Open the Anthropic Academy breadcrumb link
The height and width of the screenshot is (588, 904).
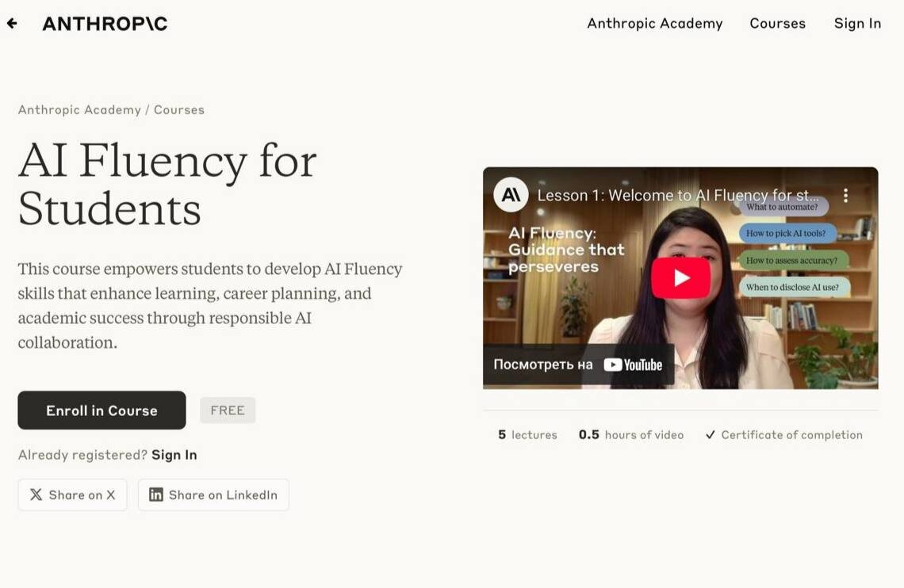tap(79, 110)
